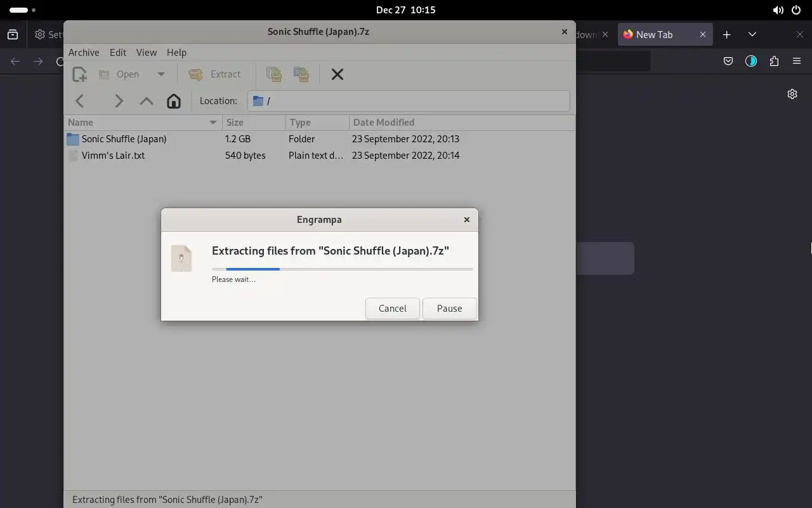Click the browser back arrow
Viewport: 812px width, 508px height.
coord(15,61)
